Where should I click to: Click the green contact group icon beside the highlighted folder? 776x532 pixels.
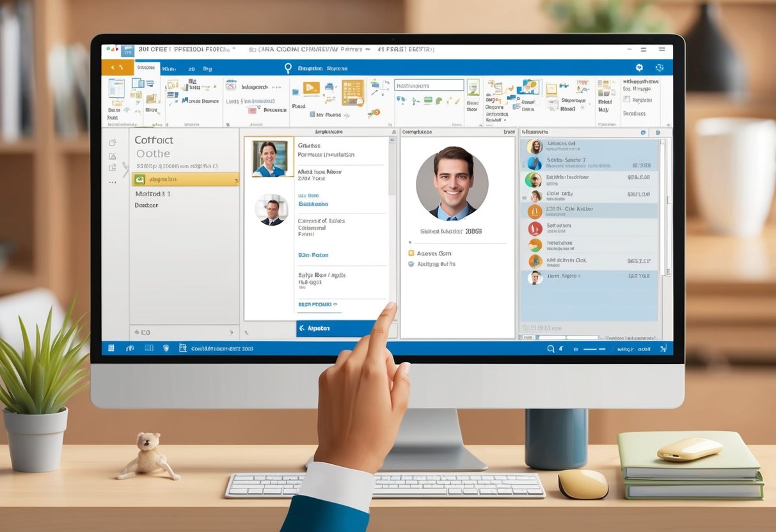click(x=139, y=179)
